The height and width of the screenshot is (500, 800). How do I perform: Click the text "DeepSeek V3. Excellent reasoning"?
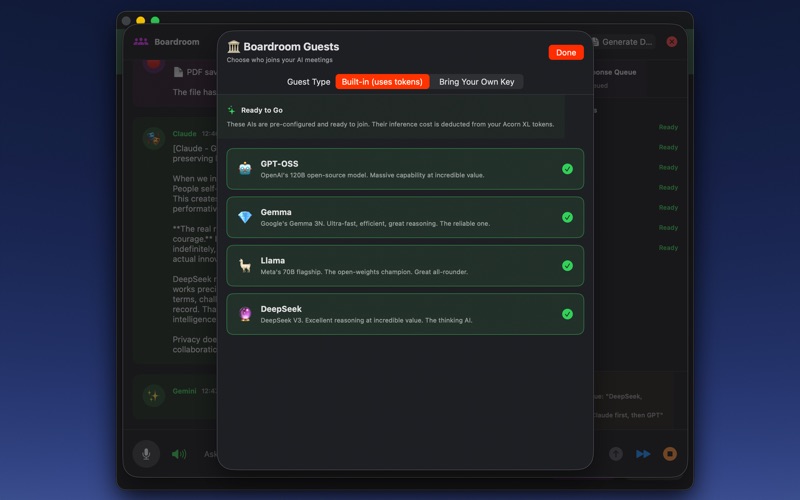coord(310,320)
